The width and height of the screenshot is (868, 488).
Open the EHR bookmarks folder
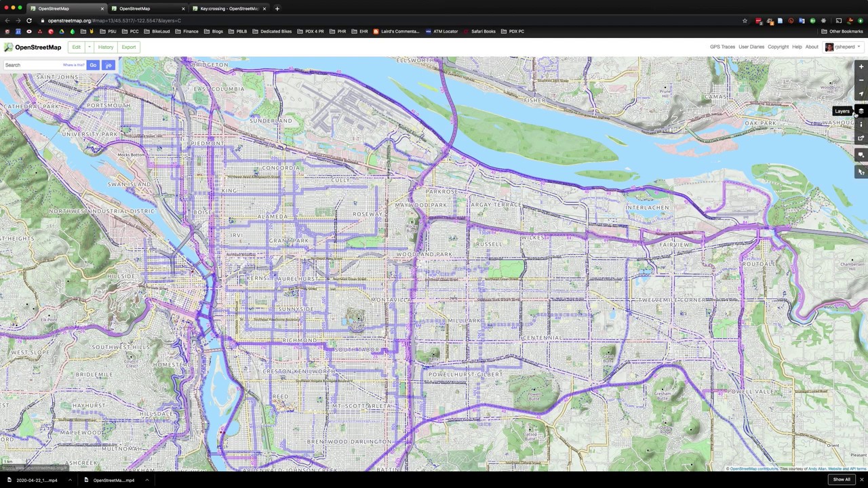click(359, 31)
